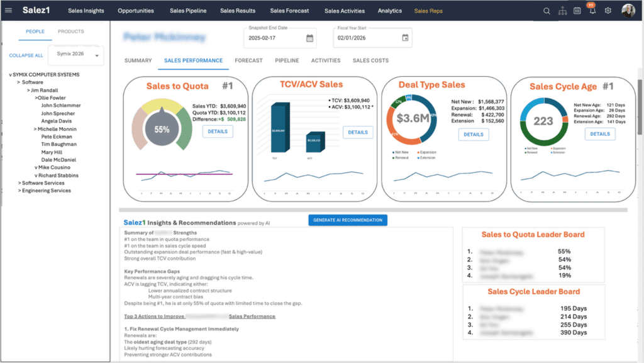Click the user profile avatar
The image size is (644, 363).
(x=628, y=11)
